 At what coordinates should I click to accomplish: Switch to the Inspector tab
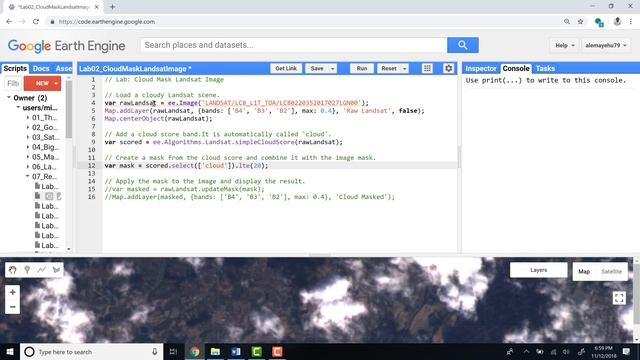[480, 69]
